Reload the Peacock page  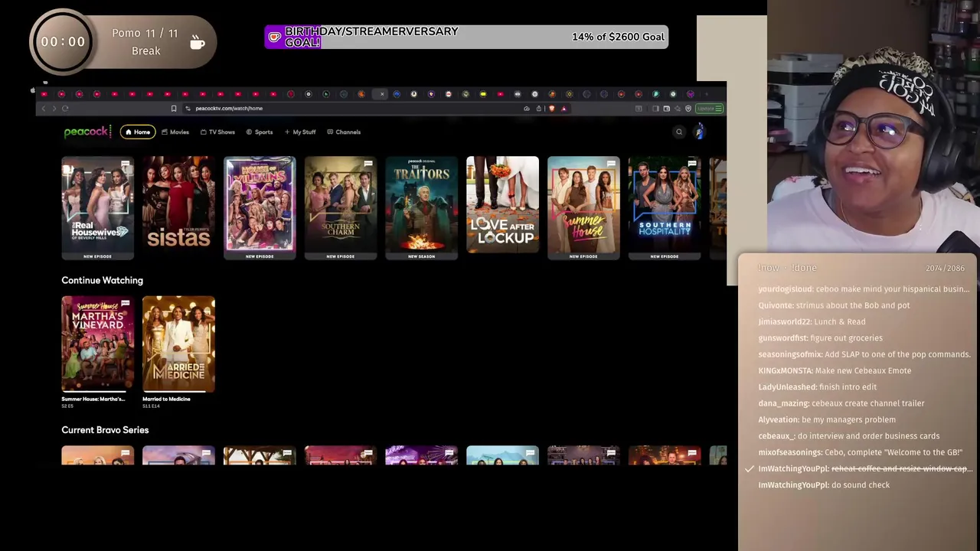(x=65, y=109)
